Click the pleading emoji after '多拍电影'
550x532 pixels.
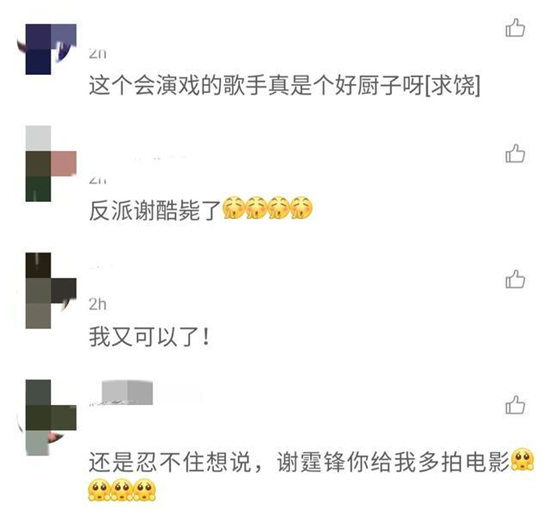522,459
